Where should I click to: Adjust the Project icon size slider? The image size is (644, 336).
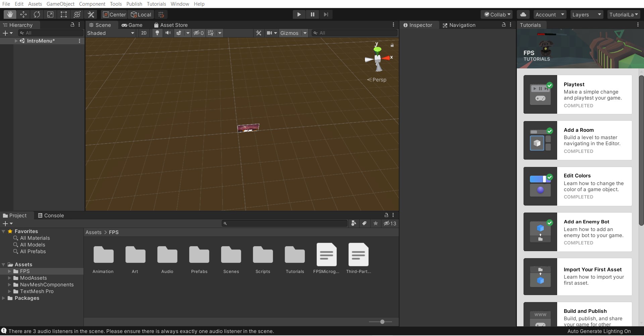point(382,322)
